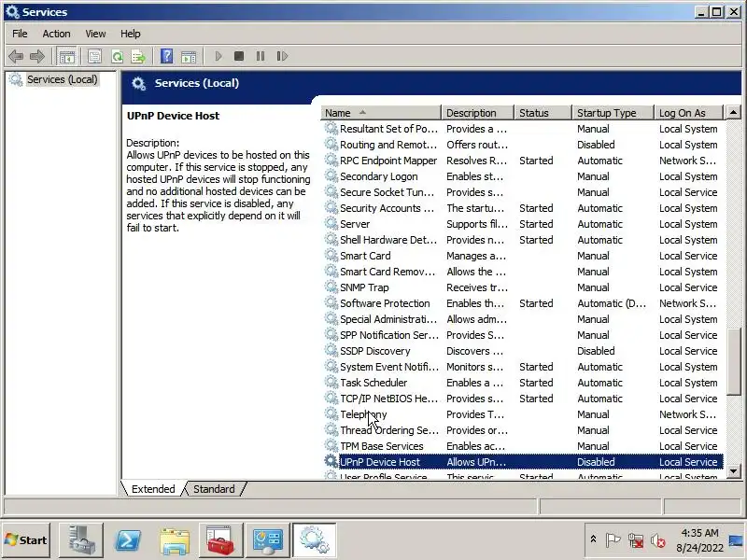Viewport: 747px width, 560px height.
Task: Toggle the Show/Hide Action Pane icon
Action: click(189, 56)
